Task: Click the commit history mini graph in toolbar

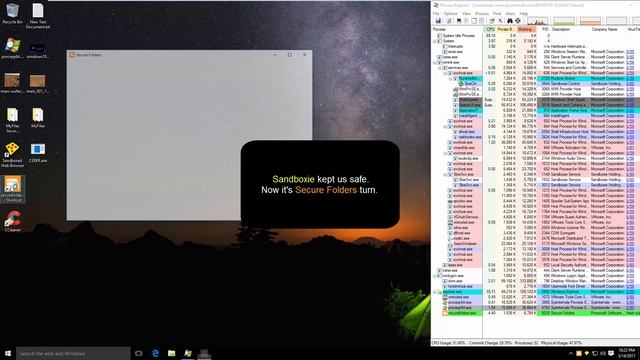Action: click(x=564, y=21)
